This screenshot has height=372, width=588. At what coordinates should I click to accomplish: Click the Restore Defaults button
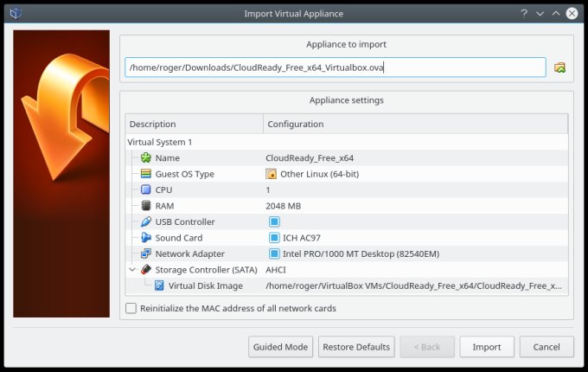[356, 347]
